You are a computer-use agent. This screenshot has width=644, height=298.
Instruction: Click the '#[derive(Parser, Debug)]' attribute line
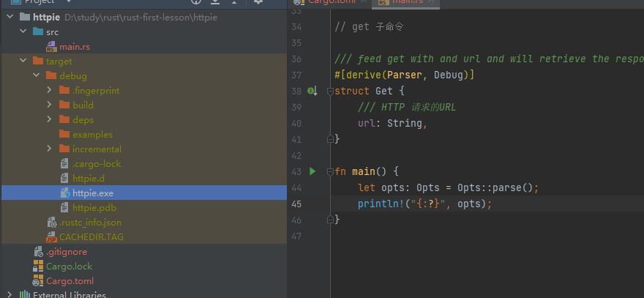(x=405, y=75)
